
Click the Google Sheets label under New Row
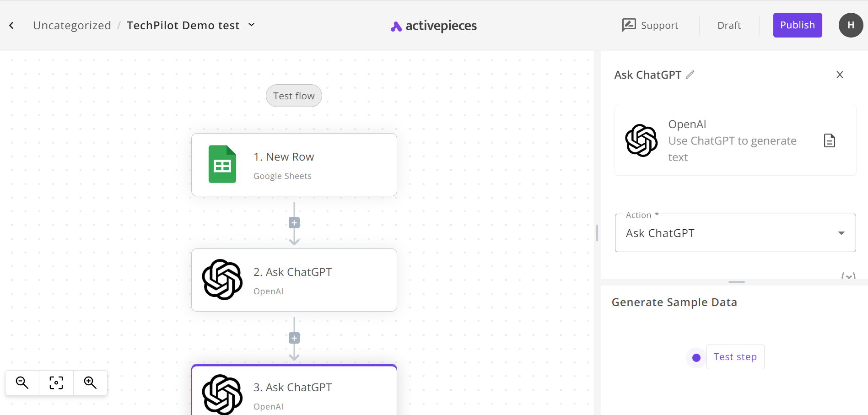click(x=282, y=176)
